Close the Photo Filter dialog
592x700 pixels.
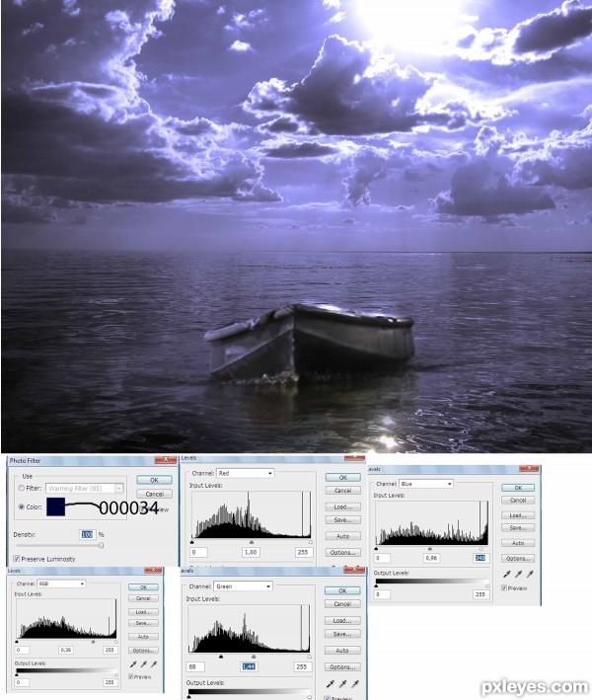coord(165,460)
